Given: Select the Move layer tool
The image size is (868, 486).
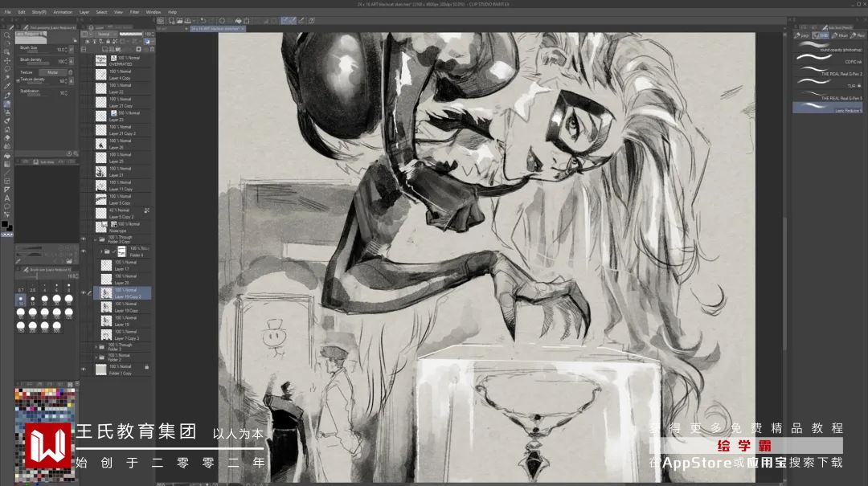Looking at the screenshot, I should point(7,60).
